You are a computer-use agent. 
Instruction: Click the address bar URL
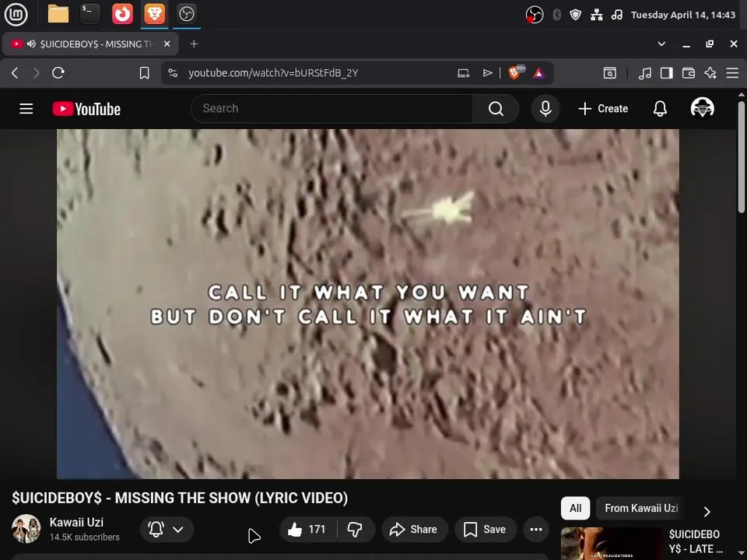[273, 73]
